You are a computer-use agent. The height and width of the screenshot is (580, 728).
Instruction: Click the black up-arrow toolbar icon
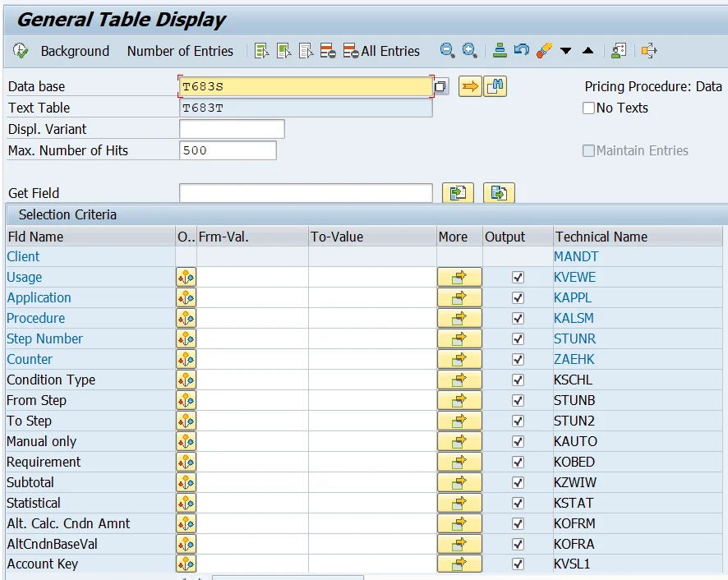point(587,50)
